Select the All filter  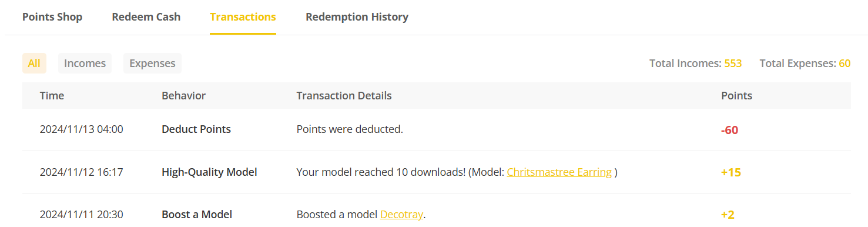pyautogui.click(x=34, y=63)
